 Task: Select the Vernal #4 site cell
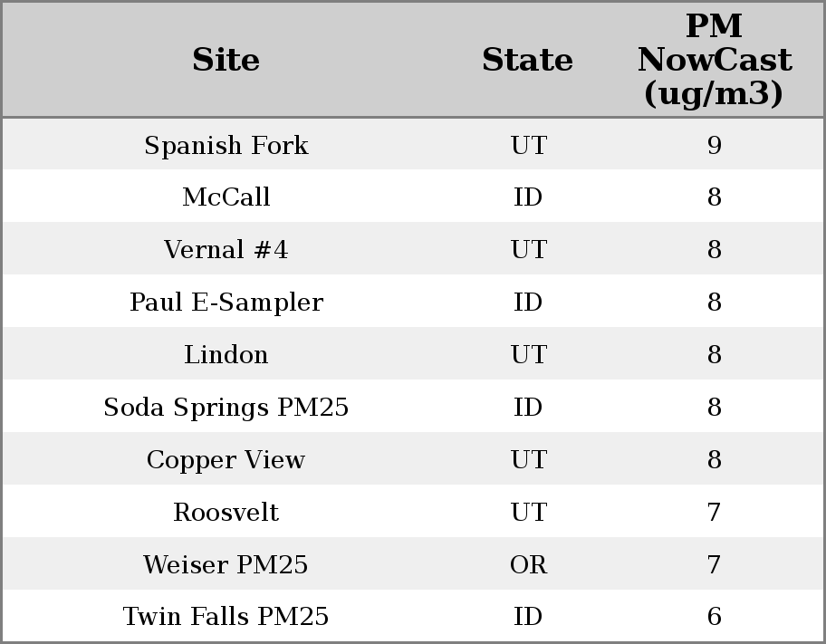point(226,250)
